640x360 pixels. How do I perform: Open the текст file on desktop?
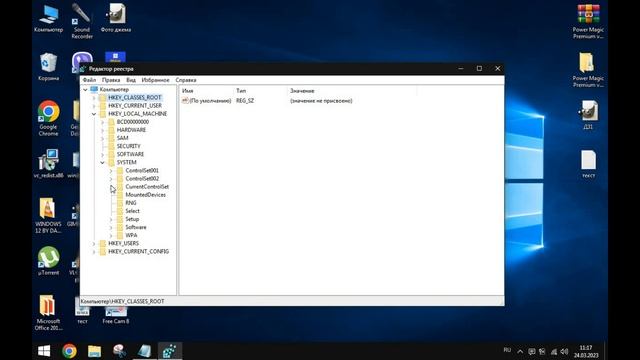(588, 164)
